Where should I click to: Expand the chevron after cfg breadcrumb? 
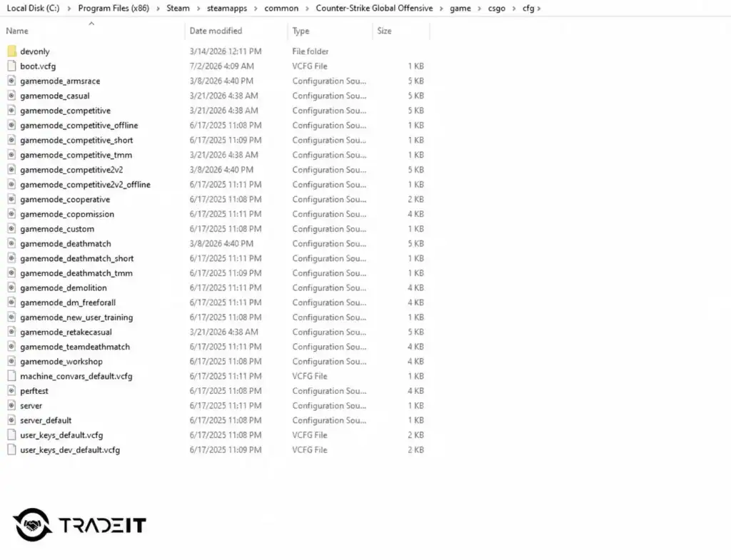(x=539, y=9)
